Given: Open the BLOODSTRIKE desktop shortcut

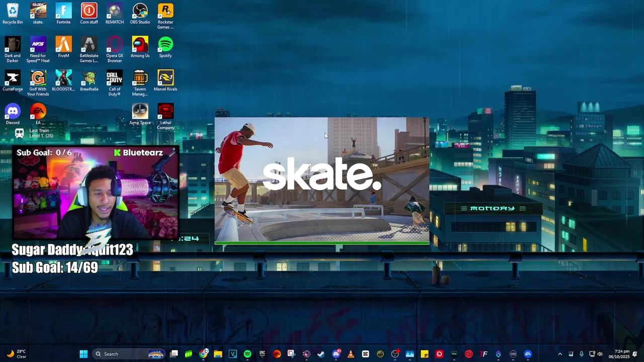Looking at the screenshot, I should (x=63, y=80).
